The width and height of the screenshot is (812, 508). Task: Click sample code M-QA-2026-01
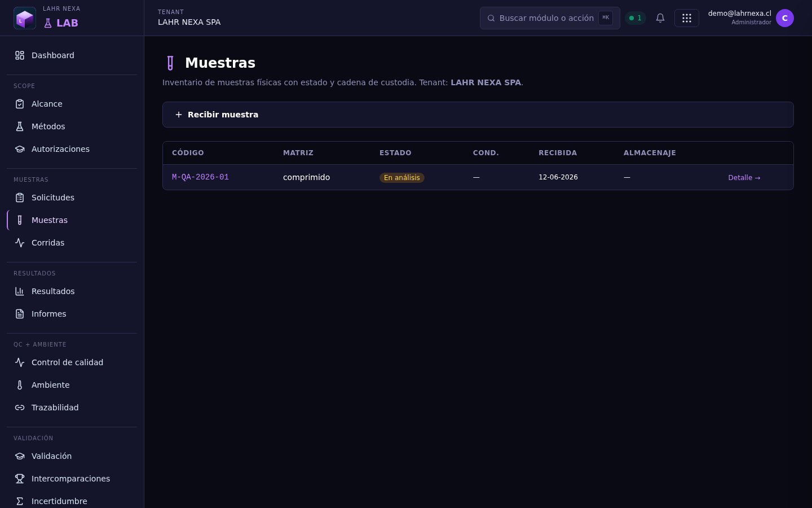tap(200, 177)
